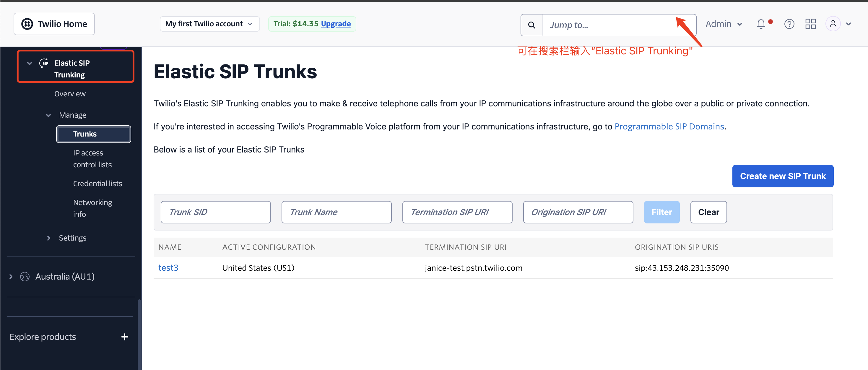This screenshot has height=370, width=868.
Task: Click the Upgrade trial link
Action: click(336, 24)
